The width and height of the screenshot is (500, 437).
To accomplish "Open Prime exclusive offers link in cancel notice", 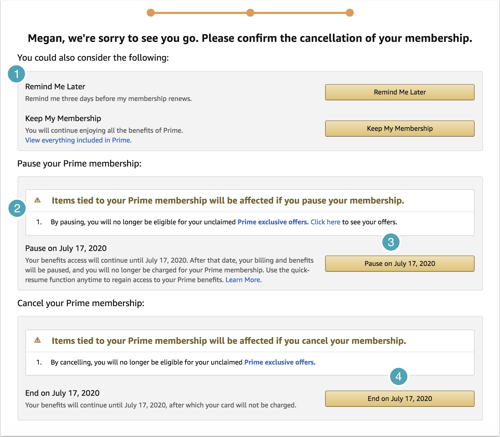I will [x=280, y=362].
